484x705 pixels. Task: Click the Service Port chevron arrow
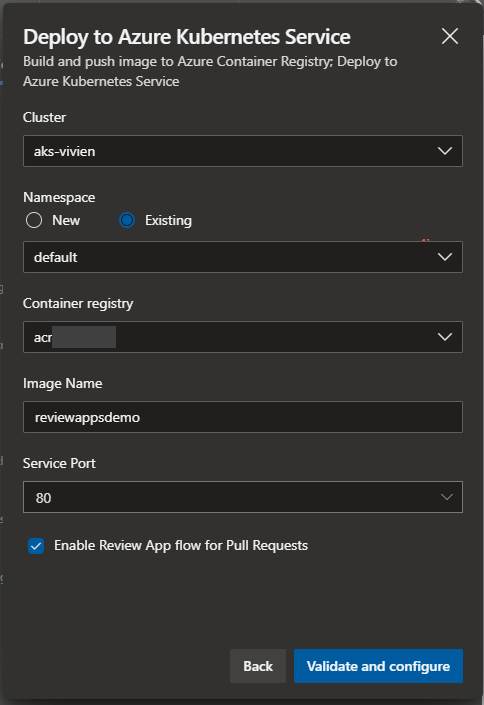(447, 497)
